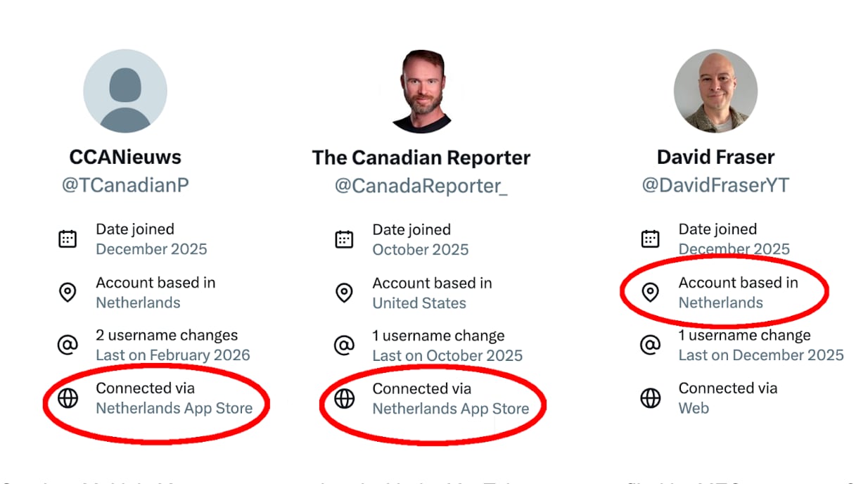This screenshot has width=868, height=484.
Task: Click the globe icon under The Canadian Reporter
Action: (343, 397)
